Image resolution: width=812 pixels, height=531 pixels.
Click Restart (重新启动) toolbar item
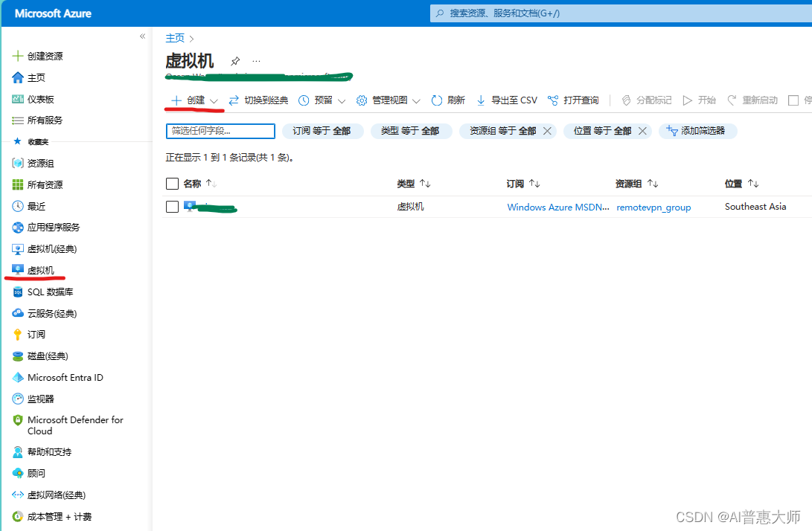click(x=752, y=100)
